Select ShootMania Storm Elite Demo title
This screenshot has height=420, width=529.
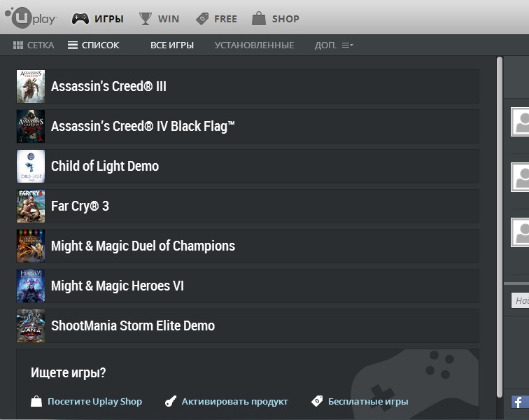(133, 325)
